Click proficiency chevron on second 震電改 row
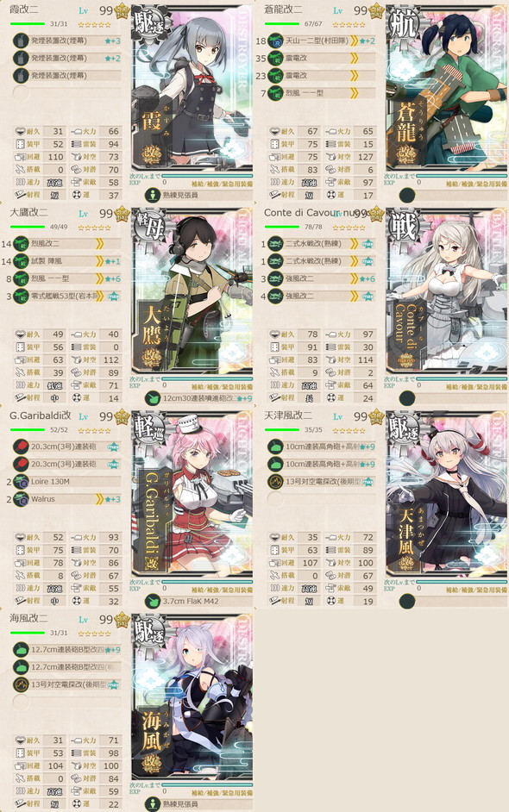509x812 pixels. pos(354,76)
